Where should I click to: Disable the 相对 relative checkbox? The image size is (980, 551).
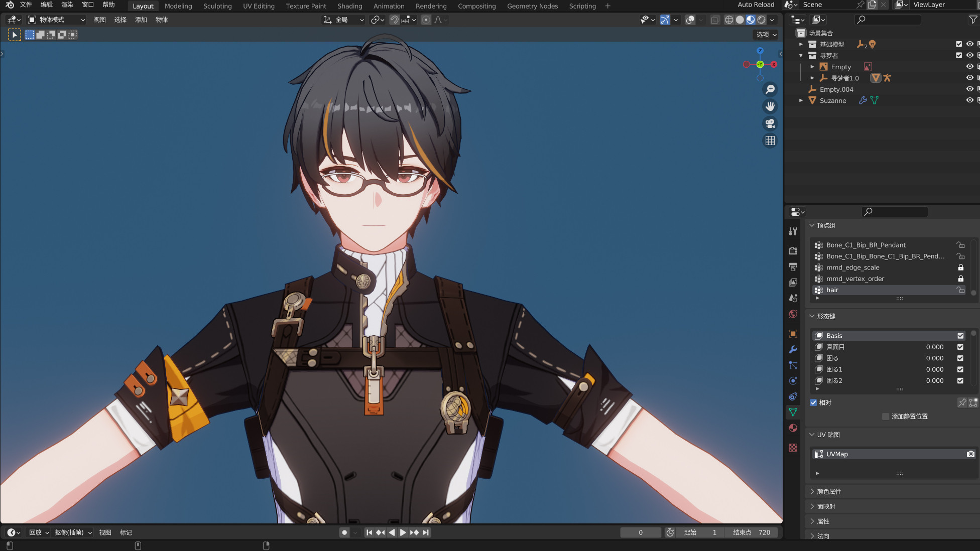[x=813, y=402]
